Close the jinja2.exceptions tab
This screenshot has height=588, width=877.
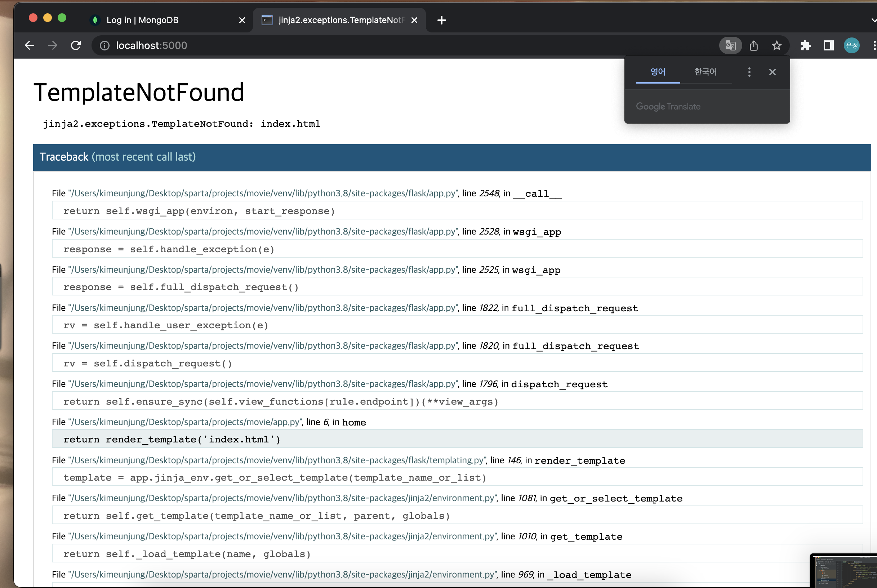(x=414, y=20)
